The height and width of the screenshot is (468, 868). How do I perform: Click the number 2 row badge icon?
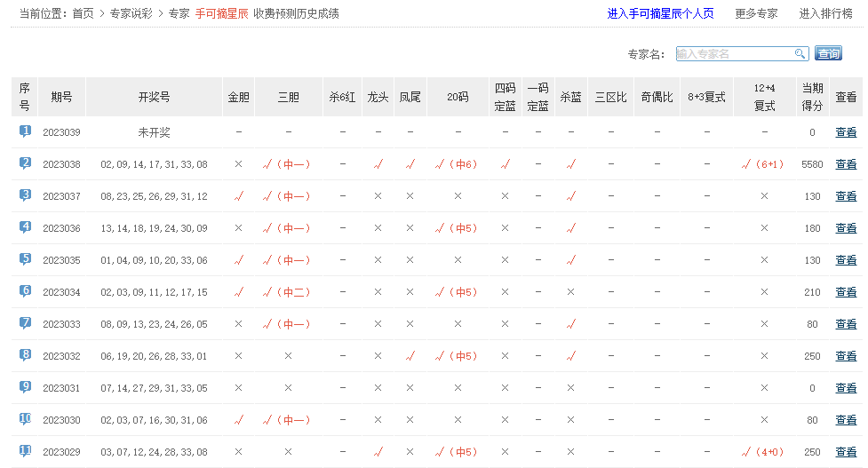pos(25,163)
